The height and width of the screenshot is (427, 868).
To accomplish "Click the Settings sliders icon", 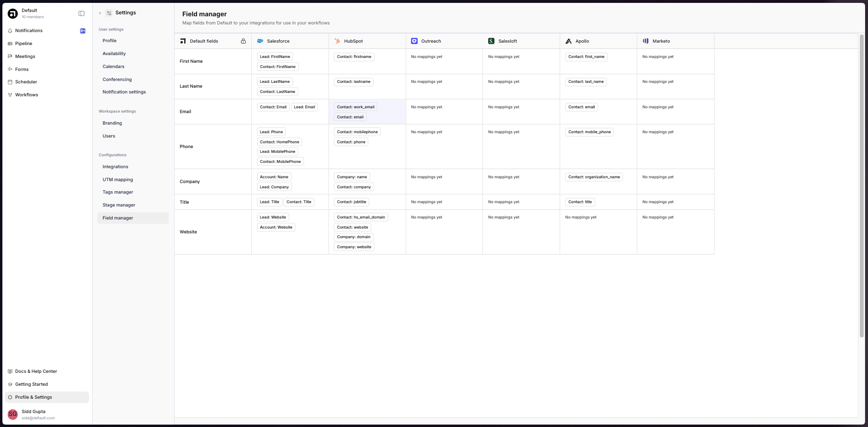I will [x=109, y=13].
